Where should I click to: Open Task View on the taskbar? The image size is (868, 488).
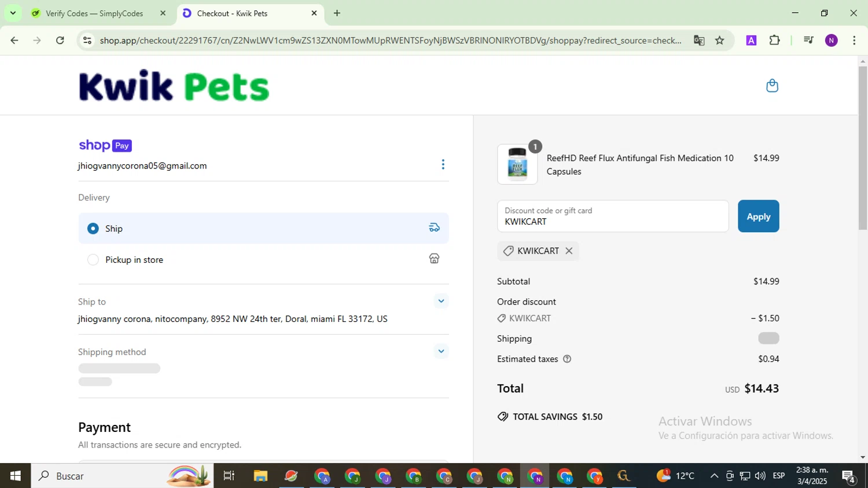[x=229, y=476]
